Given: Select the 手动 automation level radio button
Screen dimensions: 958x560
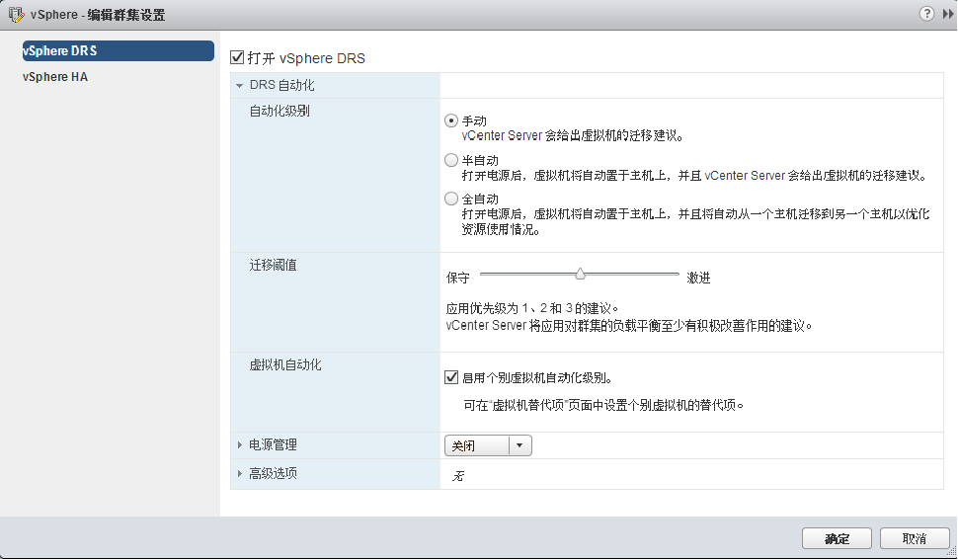Looking at the screenshot, I should [451, 120].
